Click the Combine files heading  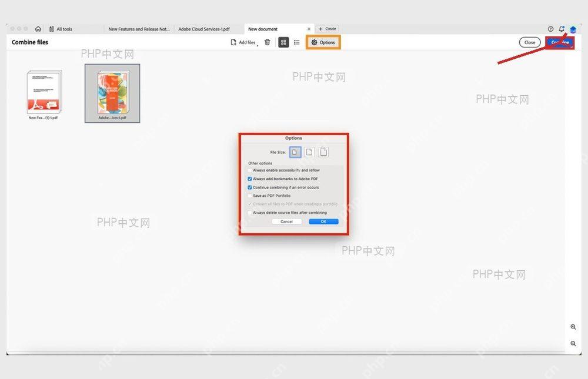tap(30, 42)
